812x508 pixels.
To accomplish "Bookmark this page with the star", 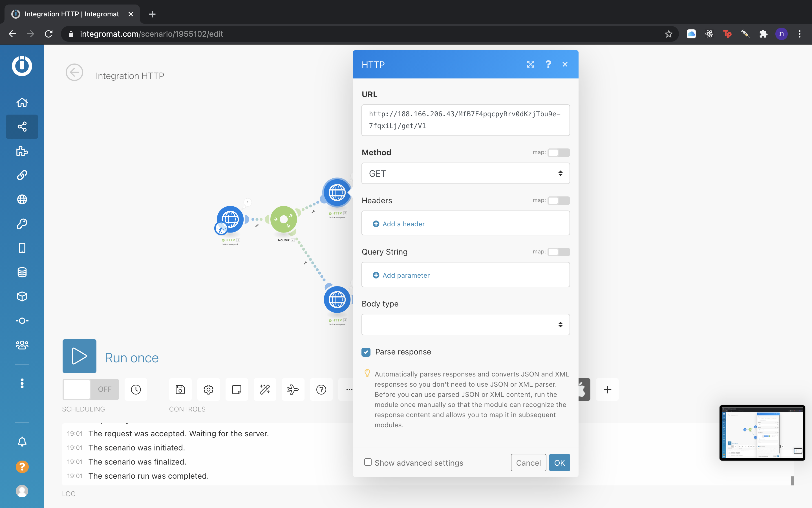I will click(668, 34).
